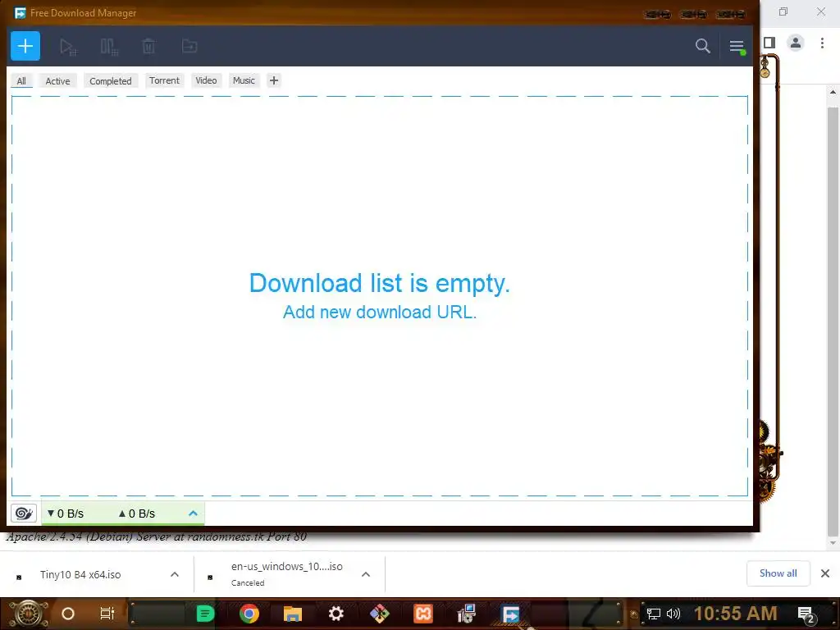Select the Torrent filter tab
This screenshot has height=630, width=840.
(164, 80)
